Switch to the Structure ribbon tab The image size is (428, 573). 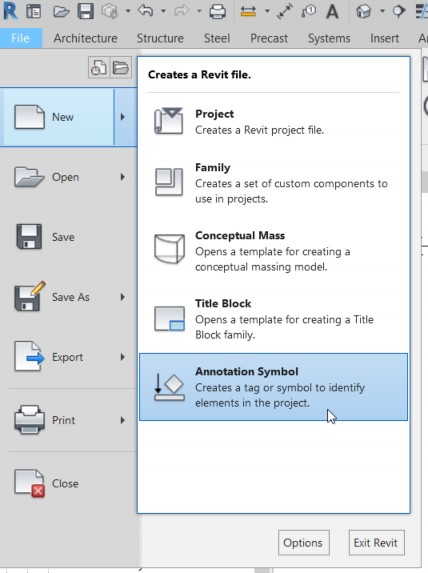(x=160, y=38)
